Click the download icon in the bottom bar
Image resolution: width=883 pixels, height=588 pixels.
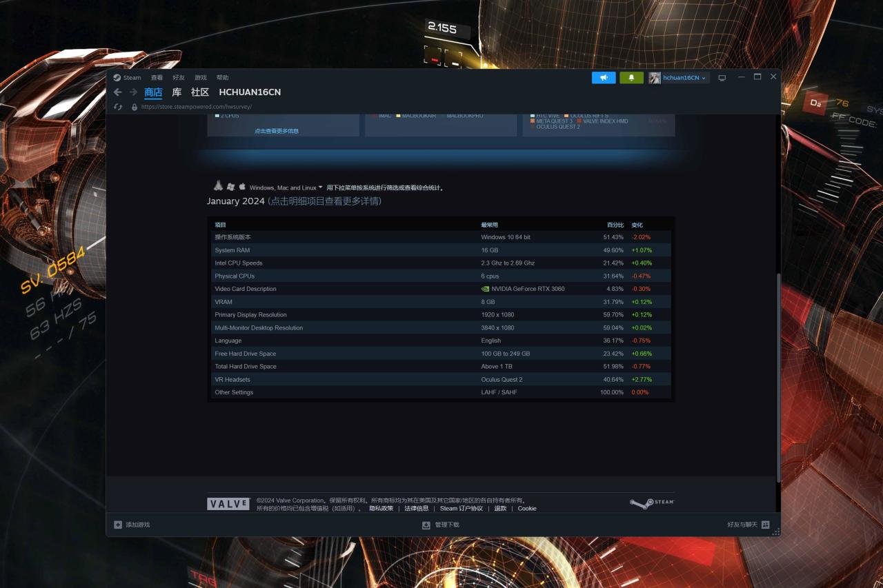pyautogui.click(x=426, y=525)
